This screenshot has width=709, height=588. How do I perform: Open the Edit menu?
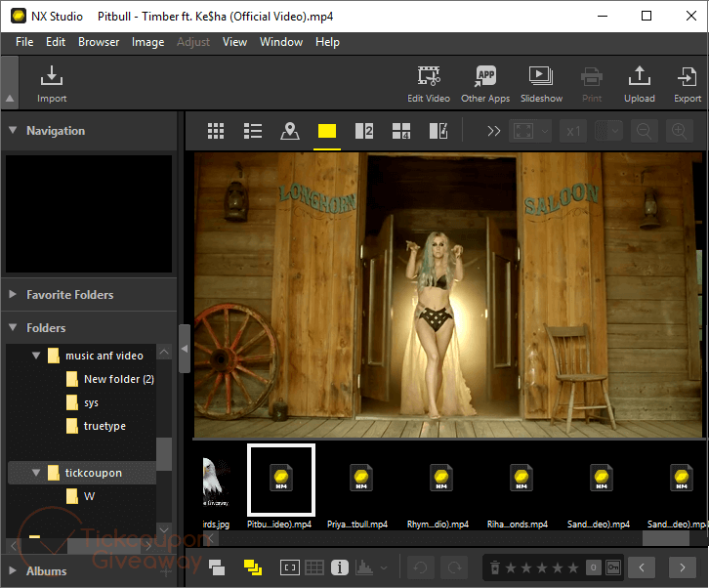pos(56,42)
